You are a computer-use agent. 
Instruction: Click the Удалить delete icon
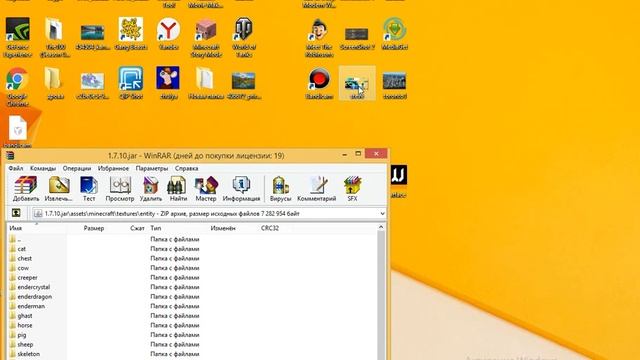(x=151, y=189)
